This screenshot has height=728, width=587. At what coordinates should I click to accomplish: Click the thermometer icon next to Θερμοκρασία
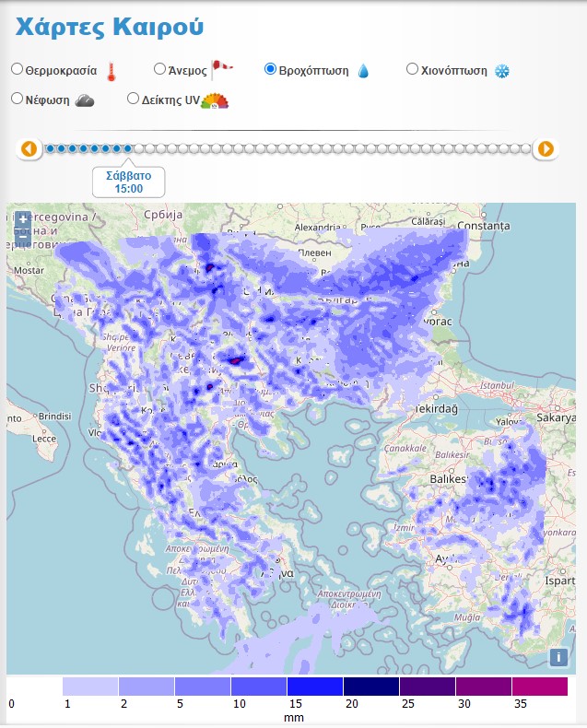(112, 72)
